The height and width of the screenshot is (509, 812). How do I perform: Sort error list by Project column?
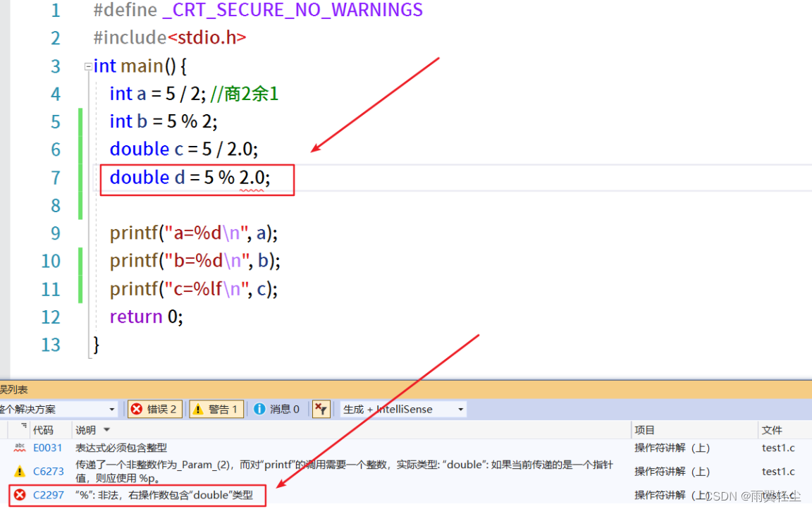point(645,430)
